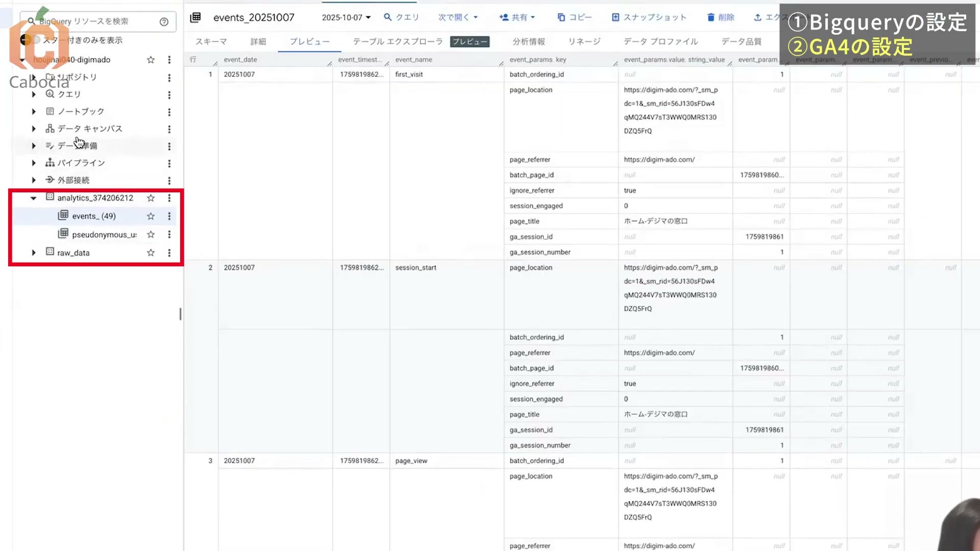Open more options for 外部接続 row
The width and height of the screenshot is (980, 551).
pyautogui.click(x=169, y=181)
